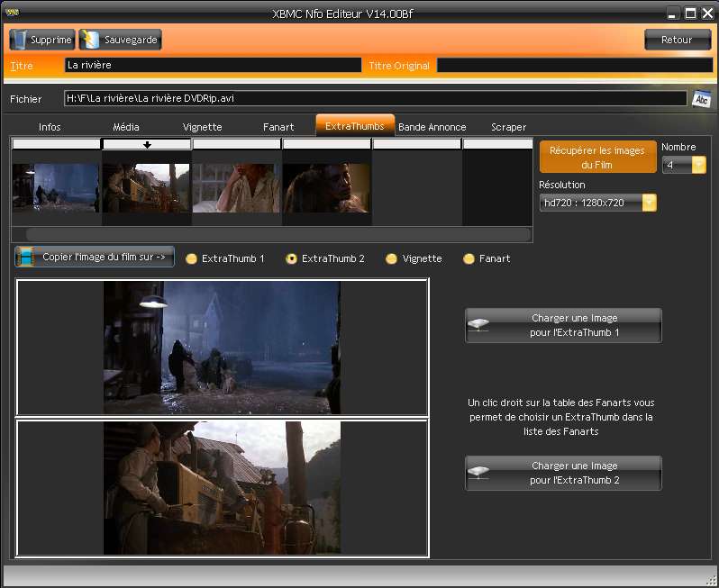Click Récupérer les images du Film
This screenshot has width=719, height=588.
pyautogui.click(x=597, y=158)
